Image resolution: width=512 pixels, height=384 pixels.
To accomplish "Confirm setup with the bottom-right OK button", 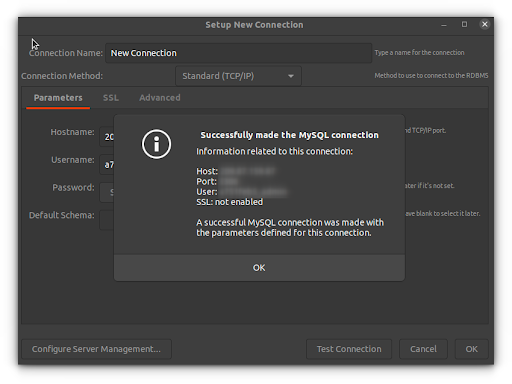I will (471, 349).
